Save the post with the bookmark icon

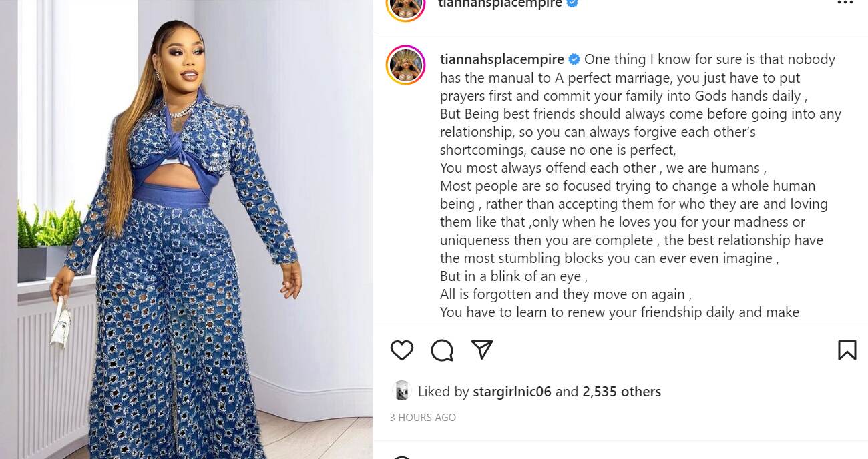(847, 349)
